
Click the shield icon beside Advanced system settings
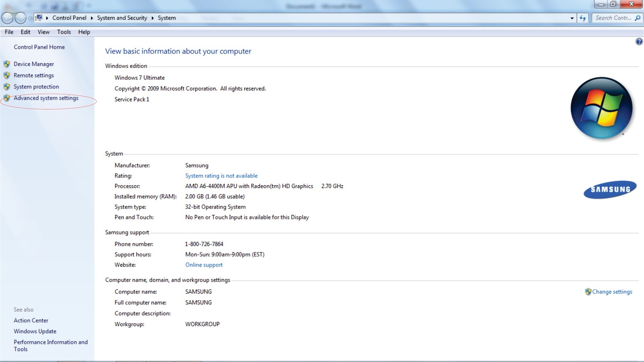[x=6, y=98]
